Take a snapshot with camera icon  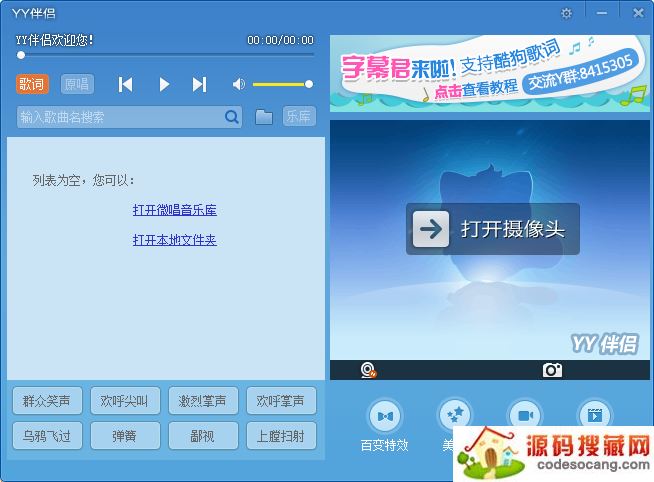[x=552, y=370]
